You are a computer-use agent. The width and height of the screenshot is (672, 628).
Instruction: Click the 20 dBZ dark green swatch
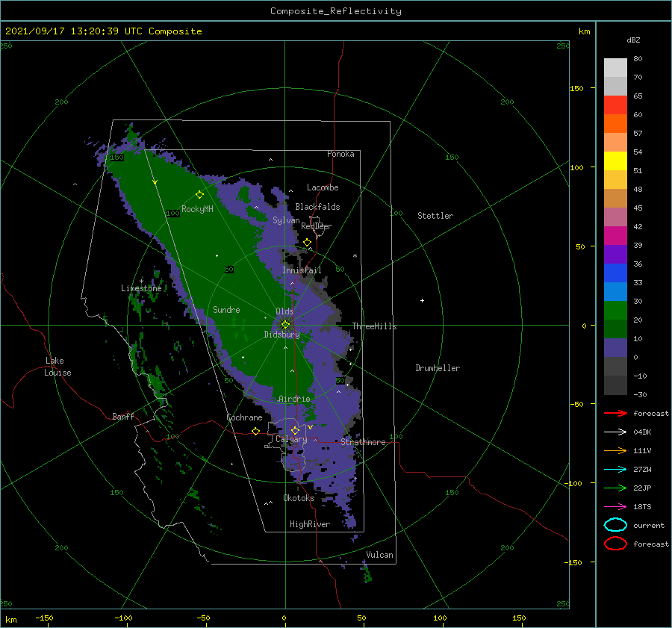click(x=615, y=329)
